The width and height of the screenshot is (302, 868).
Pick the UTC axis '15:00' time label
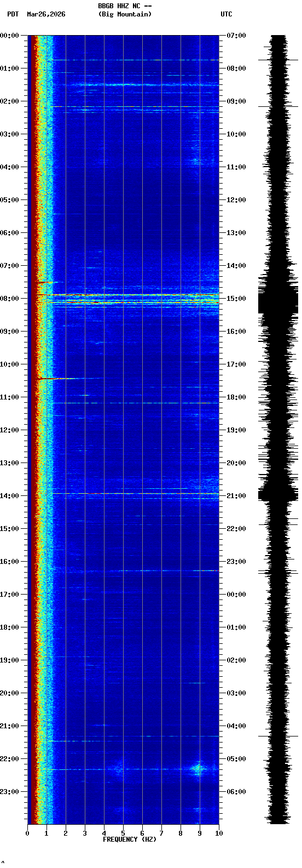click(x=236, y=299)
